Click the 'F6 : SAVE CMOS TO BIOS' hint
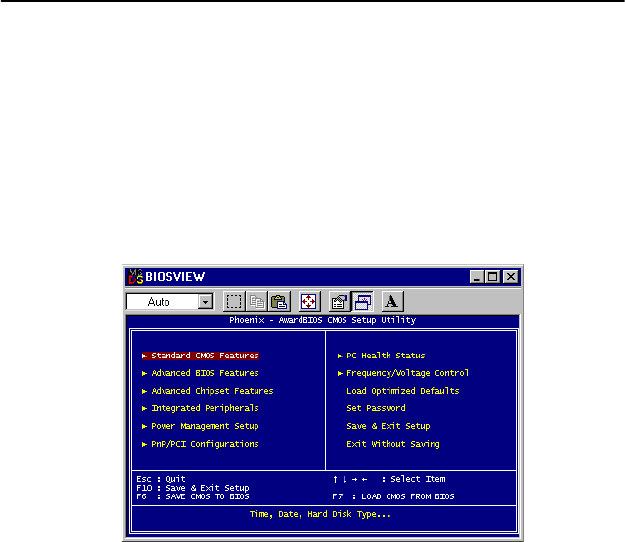625x542 pixels. 193,497
